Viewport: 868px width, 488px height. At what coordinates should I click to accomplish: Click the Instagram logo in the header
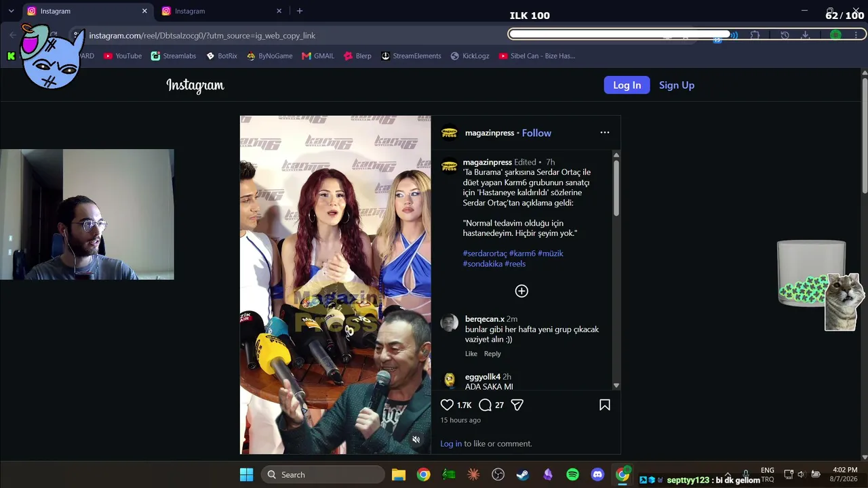click(x=195, y=85)
